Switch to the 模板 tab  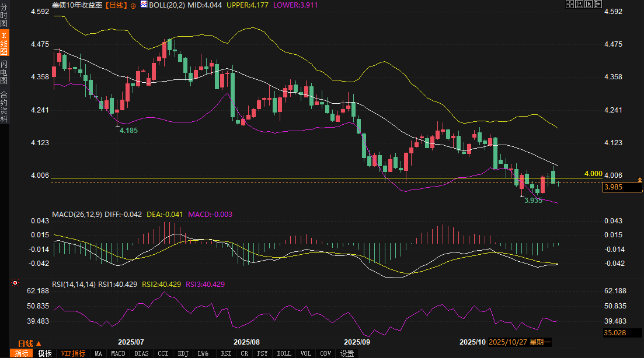pyautogui.click(x=45, y=353)
